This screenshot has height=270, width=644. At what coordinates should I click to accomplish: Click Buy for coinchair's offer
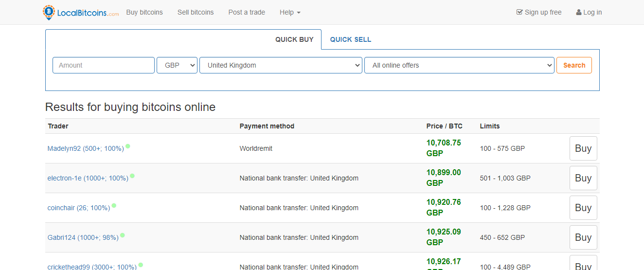(x=583, y=208)
